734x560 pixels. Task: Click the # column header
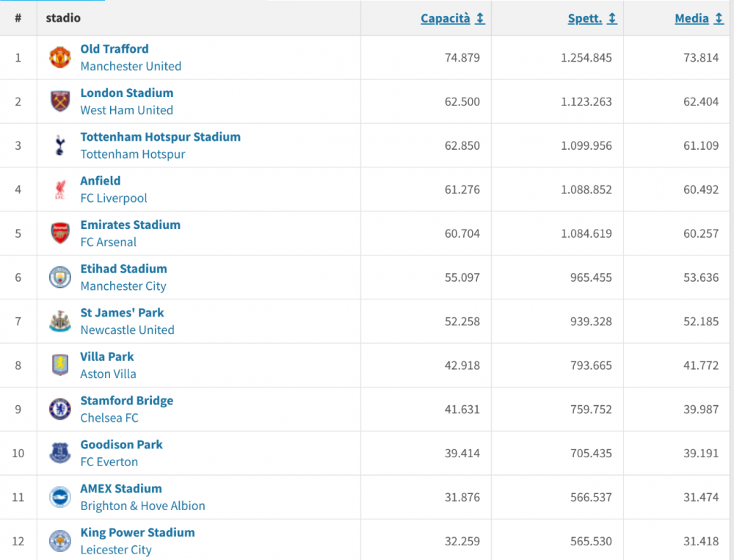[x=18, y=18]
